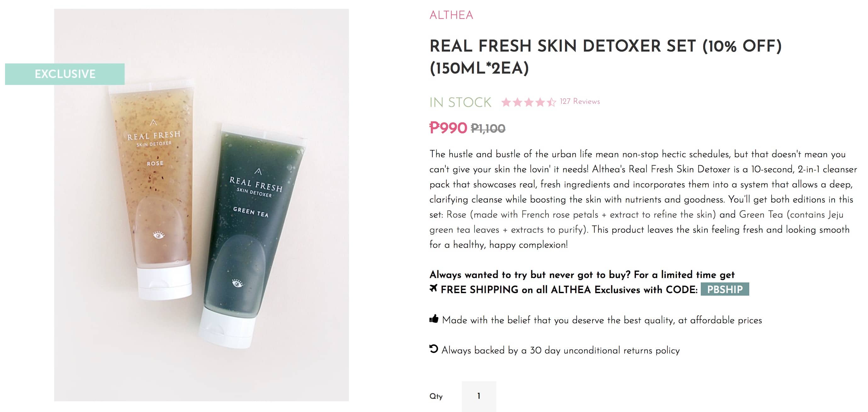Click the IN STOCK status text
The image size is (868, 412).
point(460,102)
